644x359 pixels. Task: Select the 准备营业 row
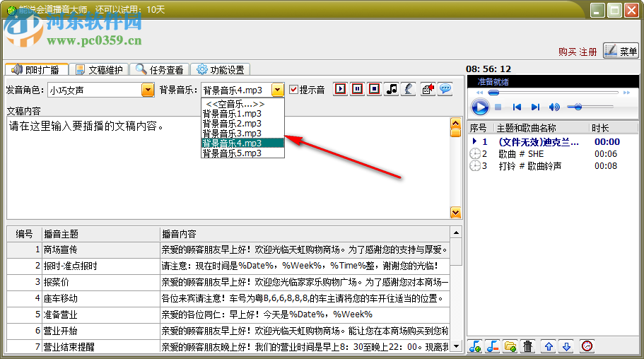click(x=228, y=314)
